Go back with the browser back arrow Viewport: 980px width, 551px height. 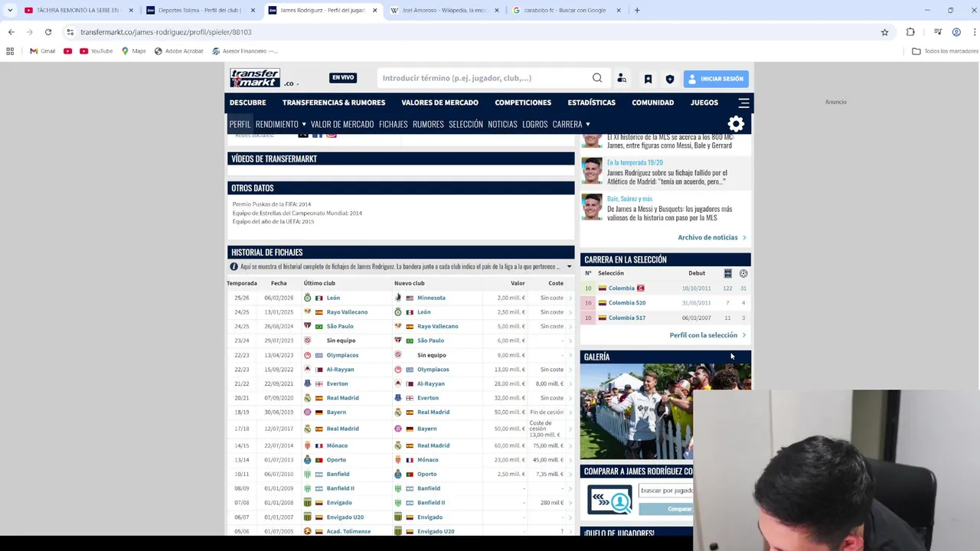point(11,32)
